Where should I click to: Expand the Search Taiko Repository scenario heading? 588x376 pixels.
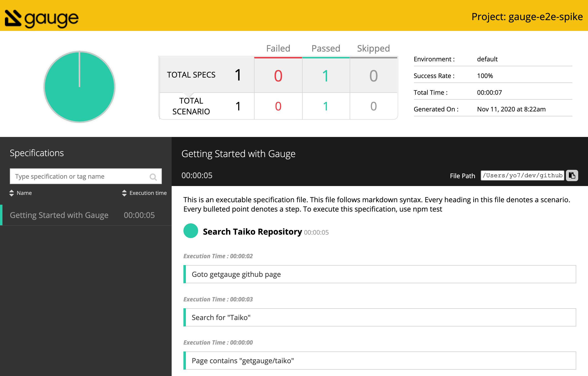(252, 232)
